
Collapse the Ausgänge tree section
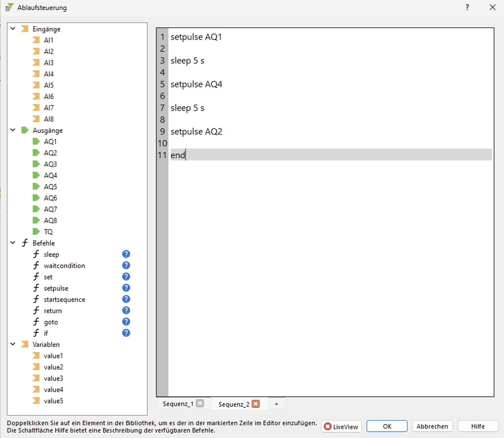tap(13, 130)
